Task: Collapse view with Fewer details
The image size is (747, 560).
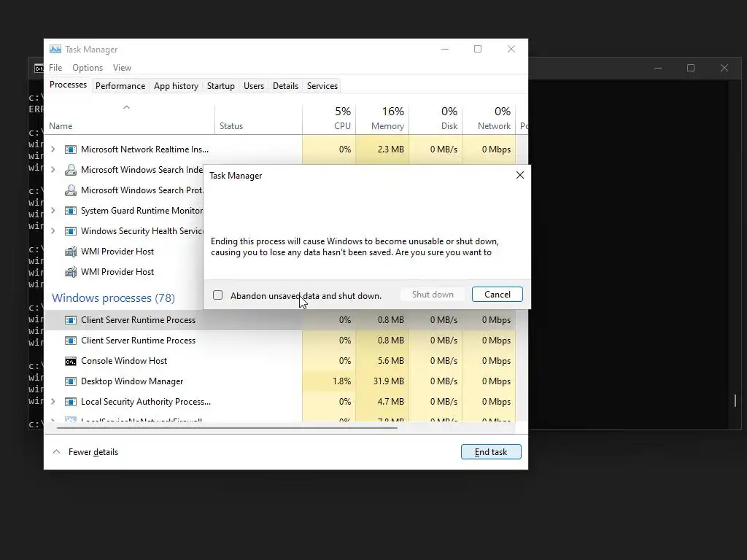Action: click(86, 452)
